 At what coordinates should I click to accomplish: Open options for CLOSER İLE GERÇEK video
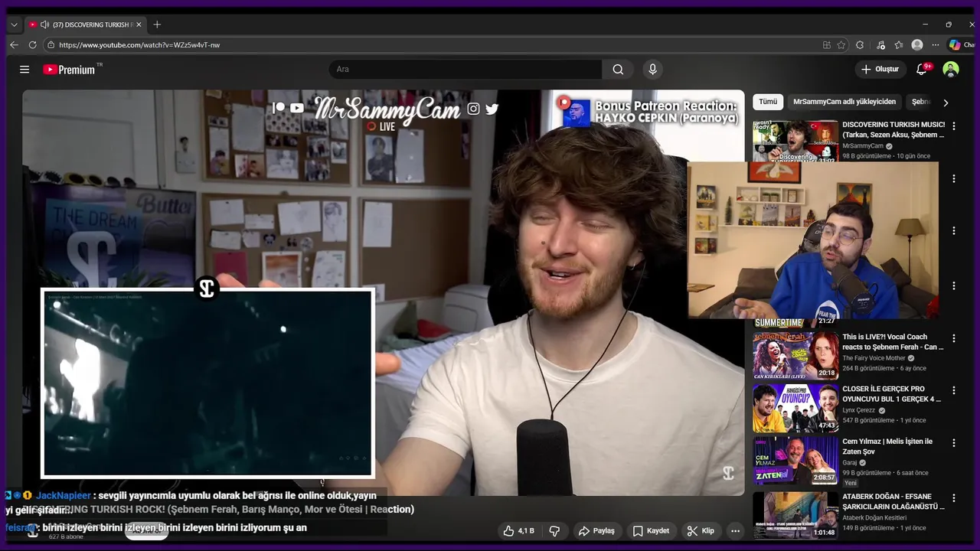click(x=954, y=390)
